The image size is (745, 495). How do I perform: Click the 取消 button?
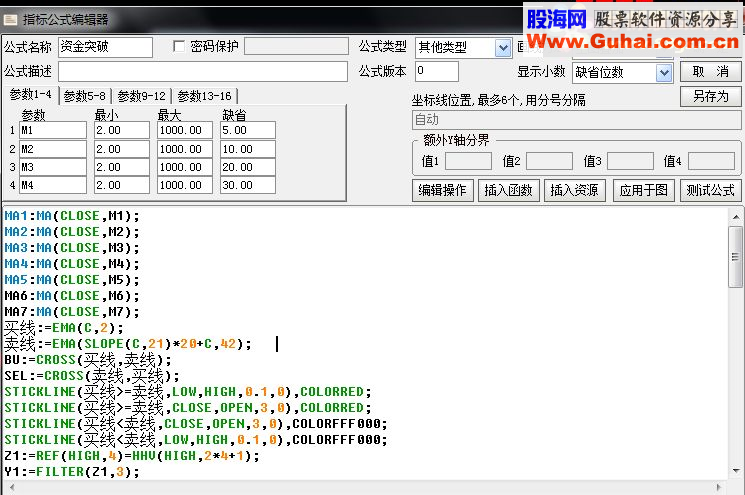click(710, 72)
